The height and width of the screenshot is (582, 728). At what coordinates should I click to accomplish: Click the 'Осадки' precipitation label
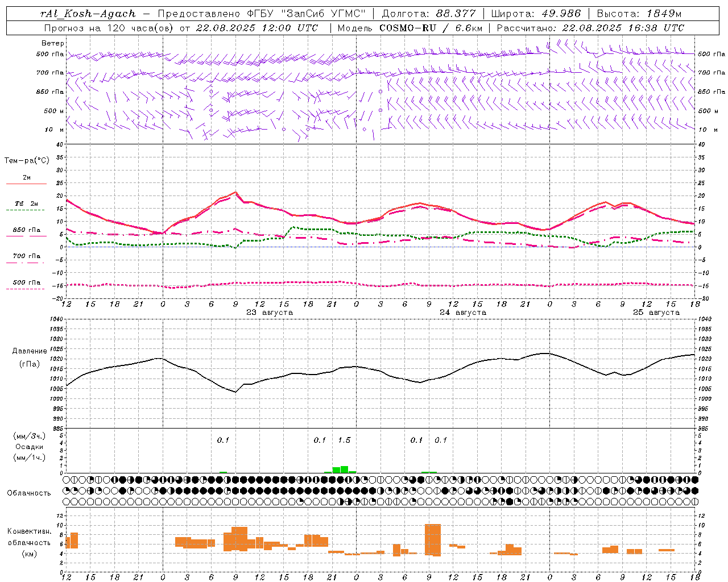click(30, 447)
